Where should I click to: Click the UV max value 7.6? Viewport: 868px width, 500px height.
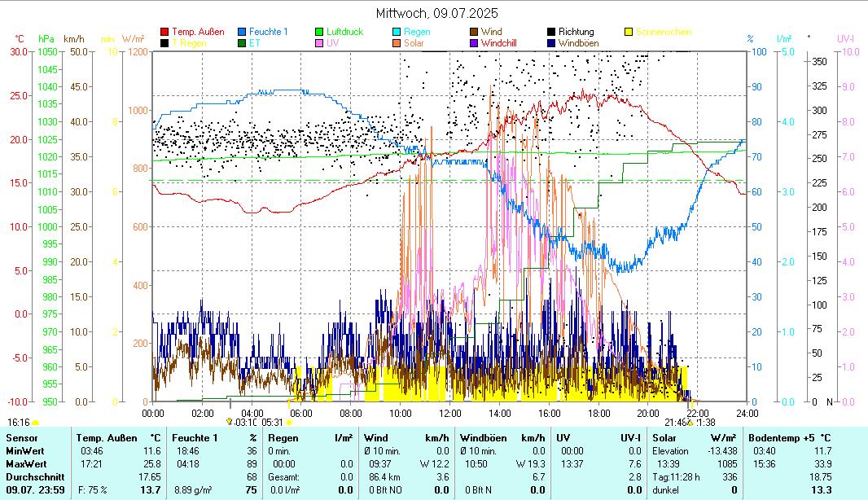[635, 464]
